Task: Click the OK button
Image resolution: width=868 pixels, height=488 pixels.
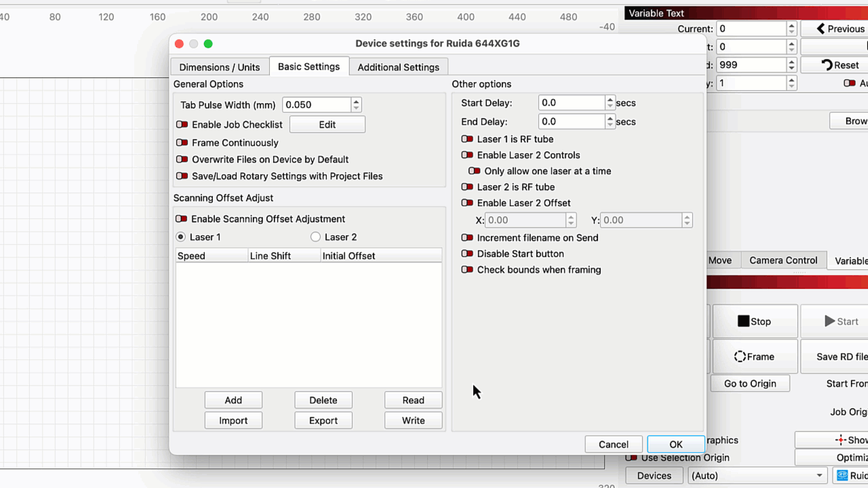Action: click(675, 445)
